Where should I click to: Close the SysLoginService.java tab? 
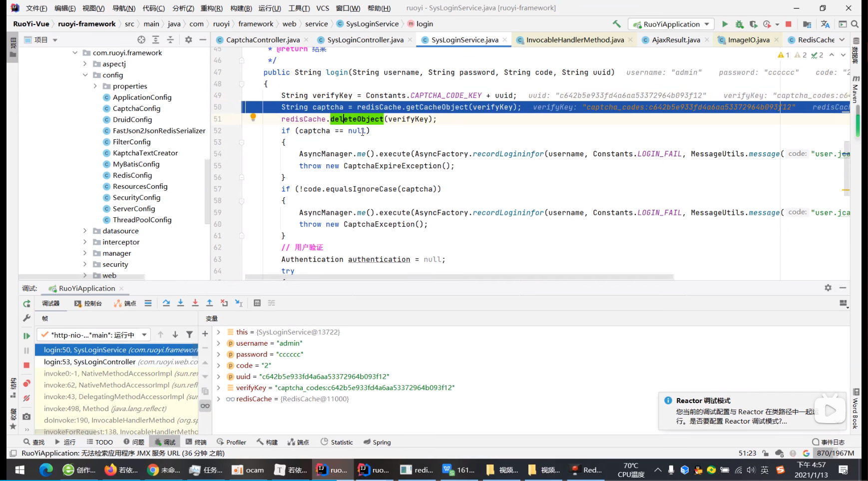tap(505, 39)
